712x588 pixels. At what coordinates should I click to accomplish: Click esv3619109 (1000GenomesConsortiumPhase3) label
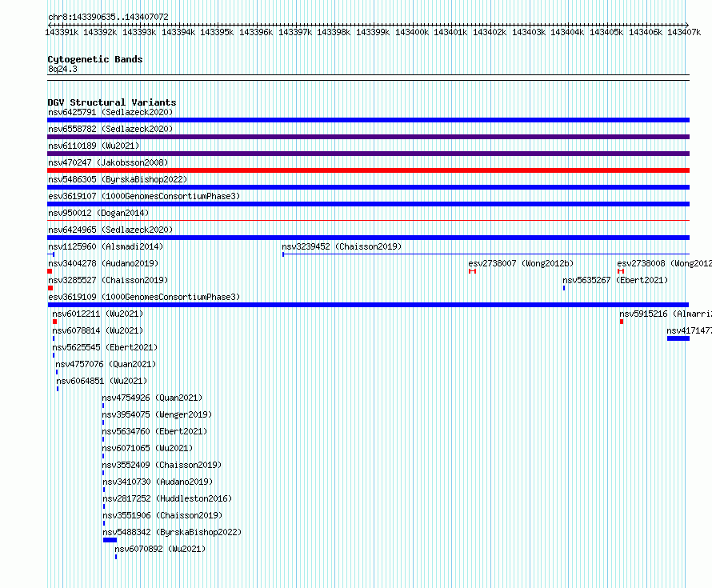pyautogui.click(x=144, y=297)
